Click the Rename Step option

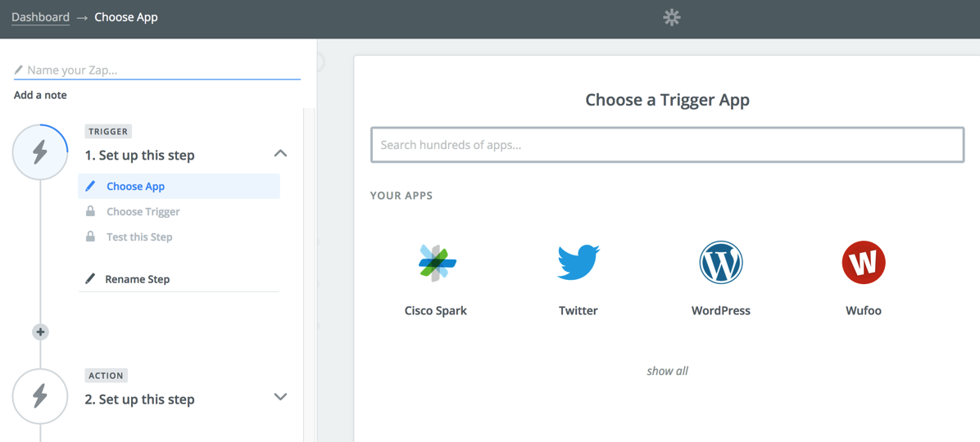[x=138, y=279]
